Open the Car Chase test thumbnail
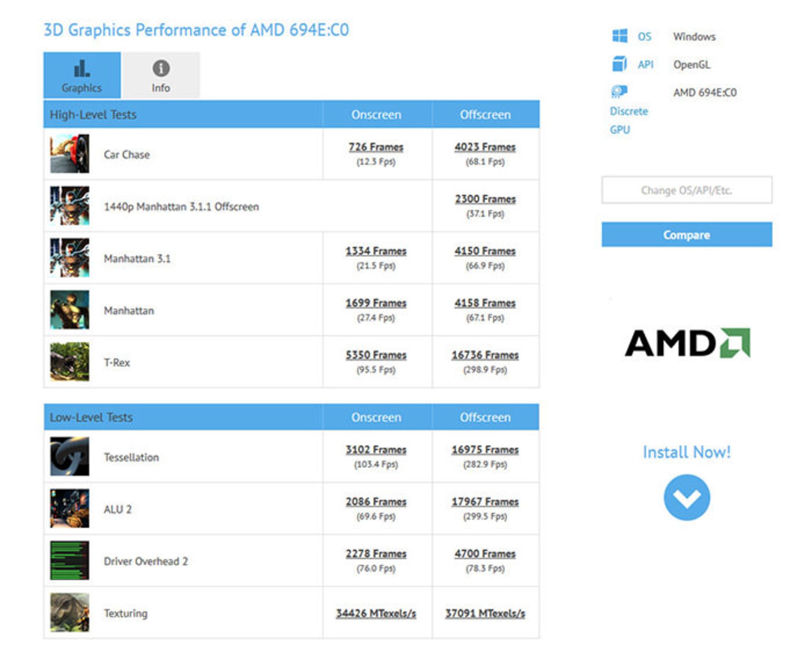Screen dimensions: 812x645 pyautogui.click(x=70, y=154)
